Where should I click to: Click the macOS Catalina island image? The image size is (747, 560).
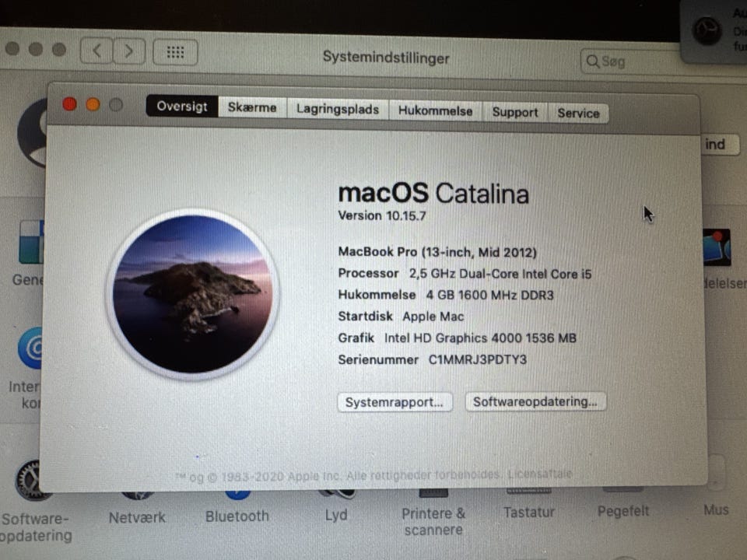point(192,294)
